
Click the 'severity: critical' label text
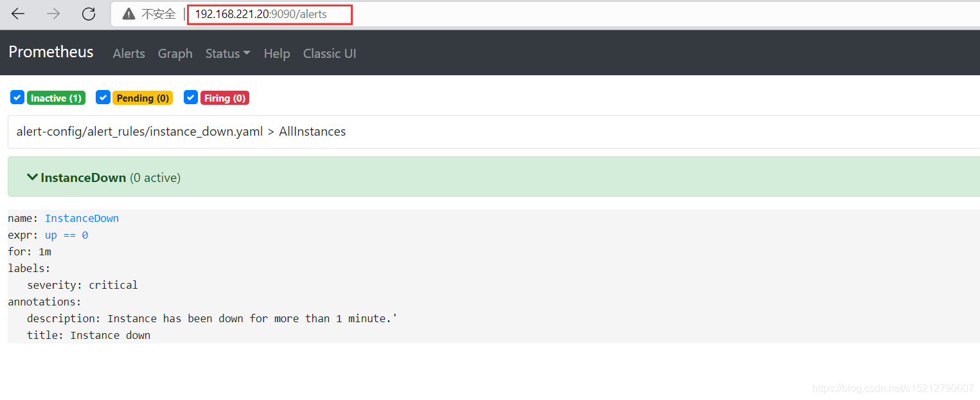click(x=82, y=285)
